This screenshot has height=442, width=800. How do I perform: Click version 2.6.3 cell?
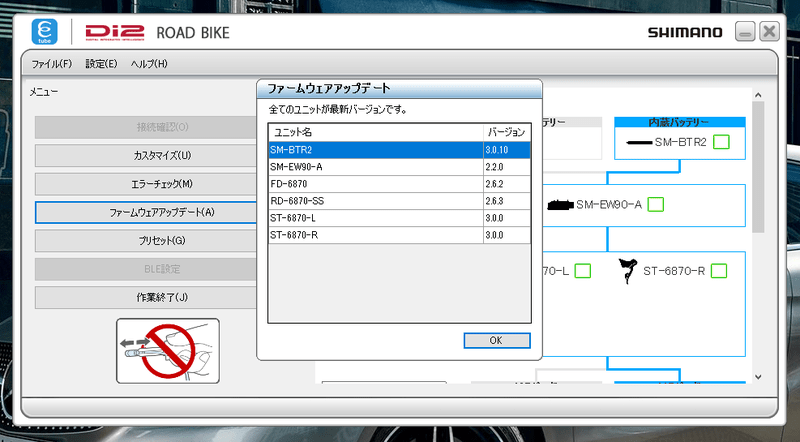pos(507,201)
